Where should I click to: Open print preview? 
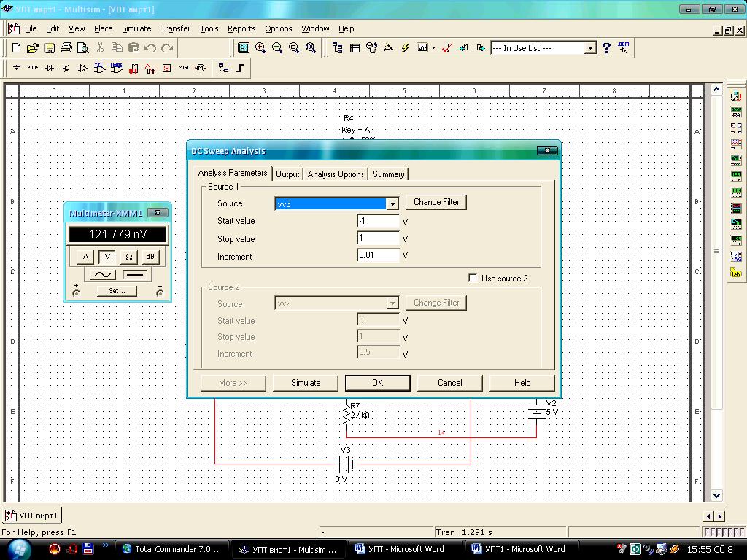(x=83, y=48)
